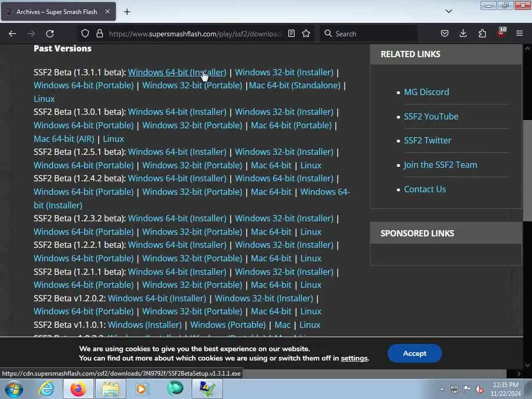Open muted volume tray icon

480,389
